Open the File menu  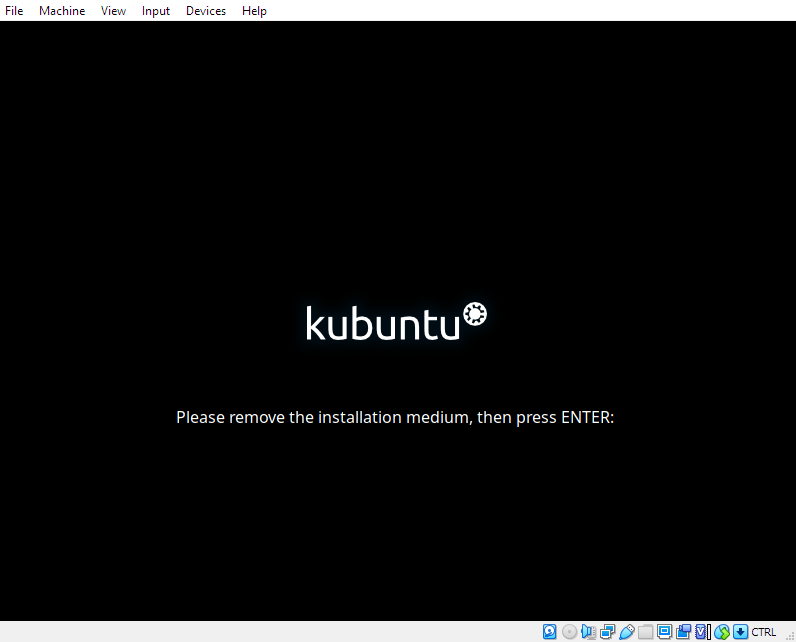(14, 11)
